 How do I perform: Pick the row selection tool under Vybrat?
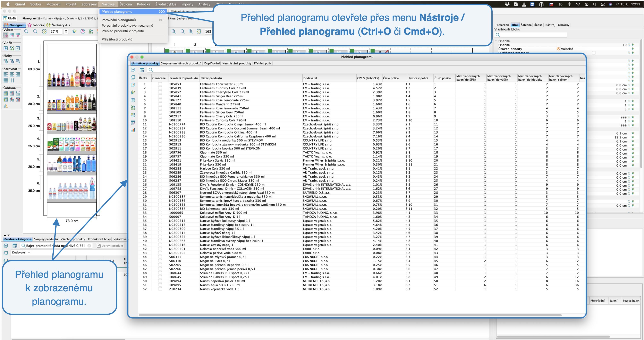tap(18, 35)
